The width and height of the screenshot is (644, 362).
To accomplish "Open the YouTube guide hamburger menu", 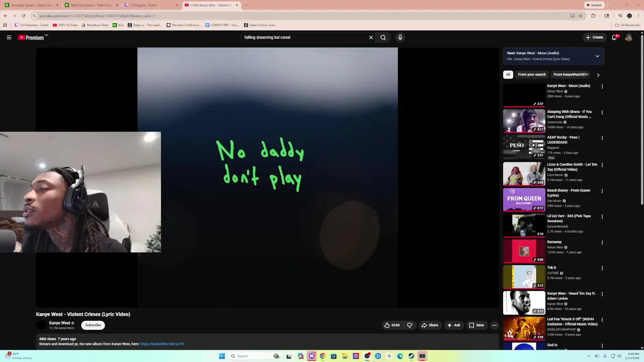I will coord(9,37).
